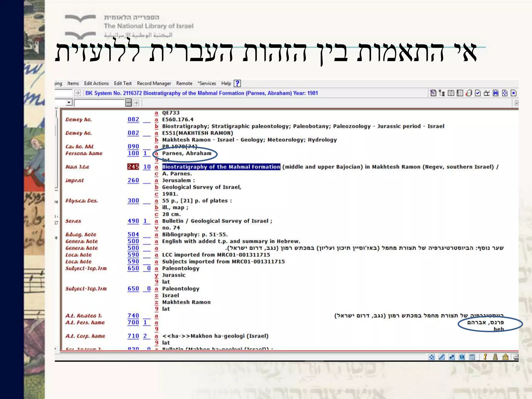
Task: Click the BK System No. 2116372 record title bar
Action: click(202, 93)
